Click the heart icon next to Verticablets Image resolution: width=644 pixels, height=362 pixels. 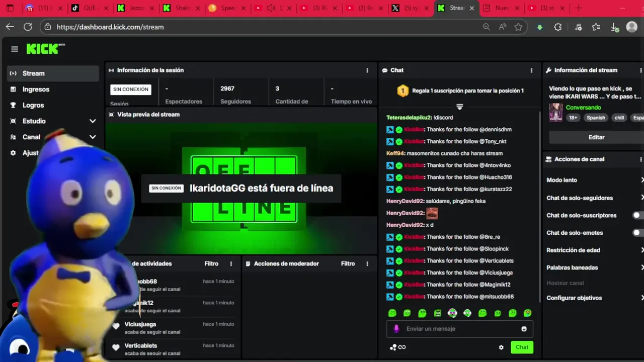coord(116,347)
